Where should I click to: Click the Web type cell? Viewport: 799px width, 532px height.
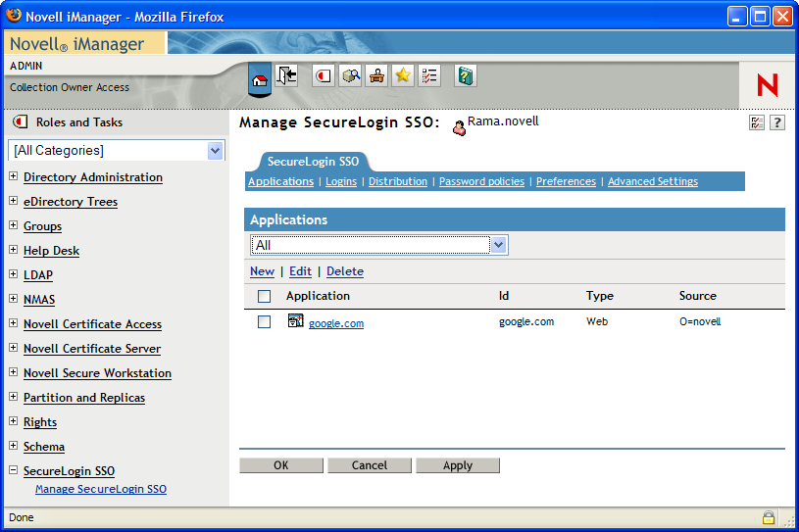[597, 321]
